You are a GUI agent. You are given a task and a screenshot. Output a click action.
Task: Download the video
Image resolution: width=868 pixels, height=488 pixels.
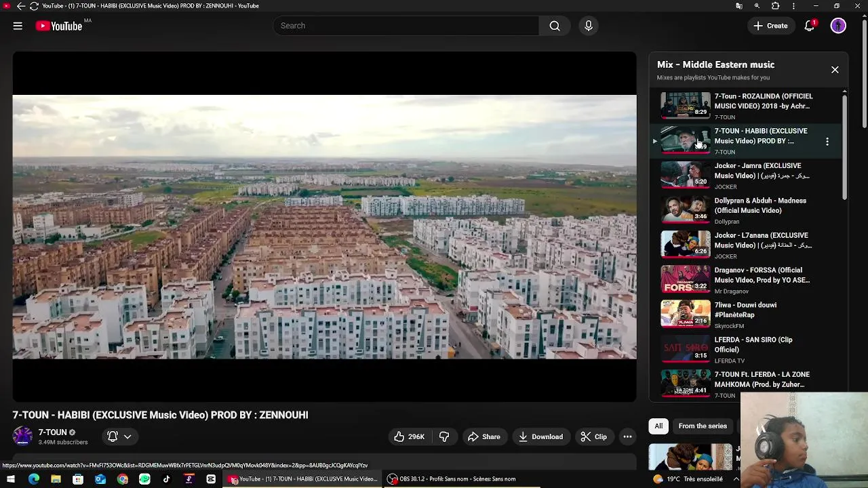(x=540, y=436)
